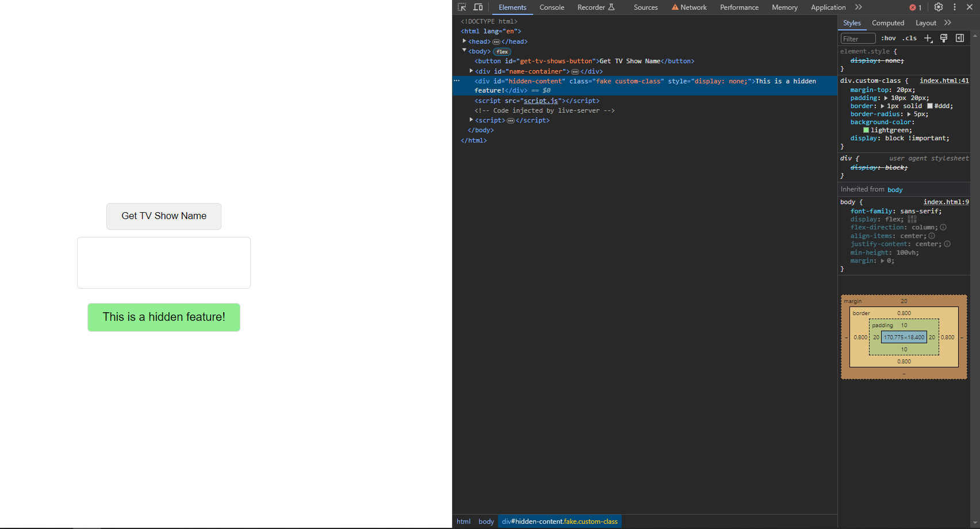Open the flexbox editor icon next to display flex
The height and width of the screenshot is (529, 980).
912,220
